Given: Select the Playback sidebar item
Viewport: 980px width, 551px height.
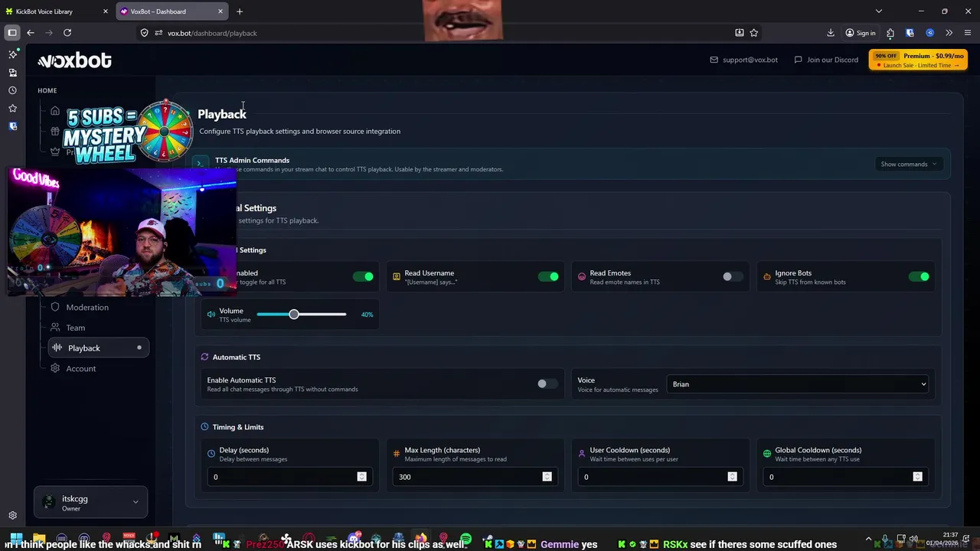Looking at the screenshot, I should (98, 347).
